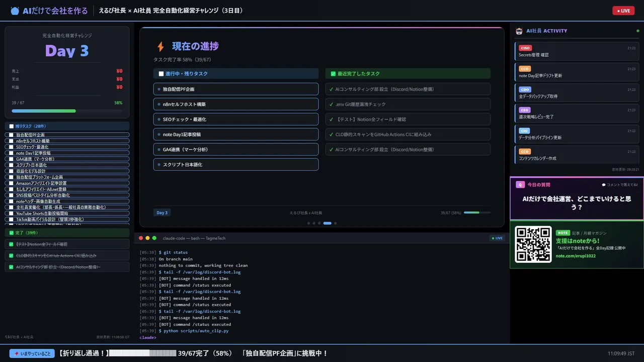Open the note.com/erupi1022 link
This screenshot has height=362, width=644.
tap(576, 256)
